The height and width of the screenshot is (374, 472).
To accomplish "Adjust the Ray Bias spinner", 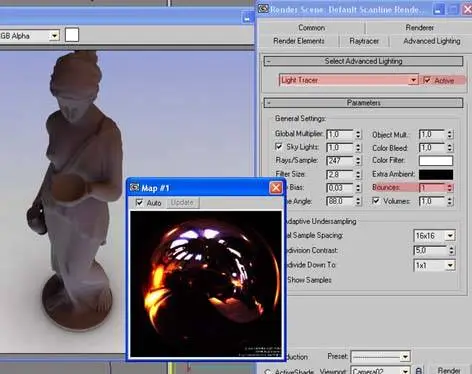I will (358, 188).
